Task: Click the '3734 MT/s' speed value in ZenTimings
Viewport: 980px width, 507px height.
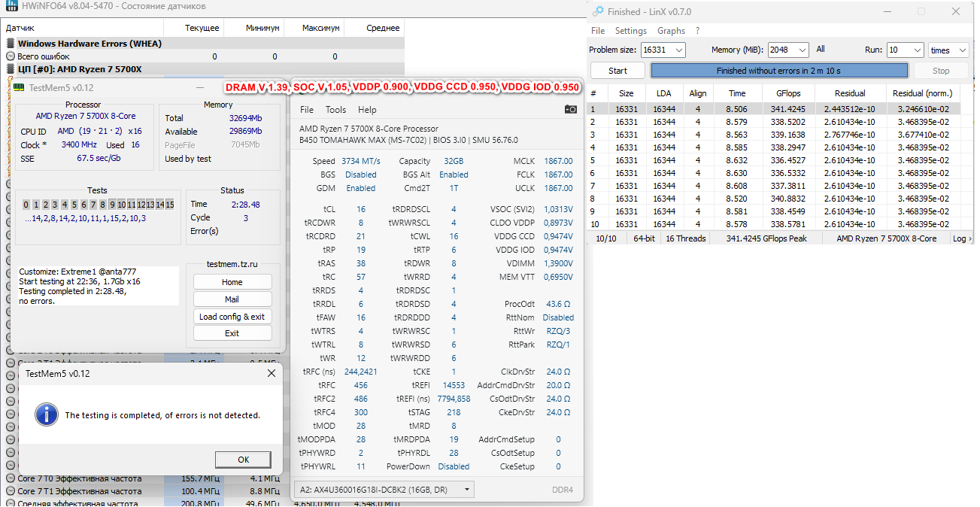Action: (361, 161)
